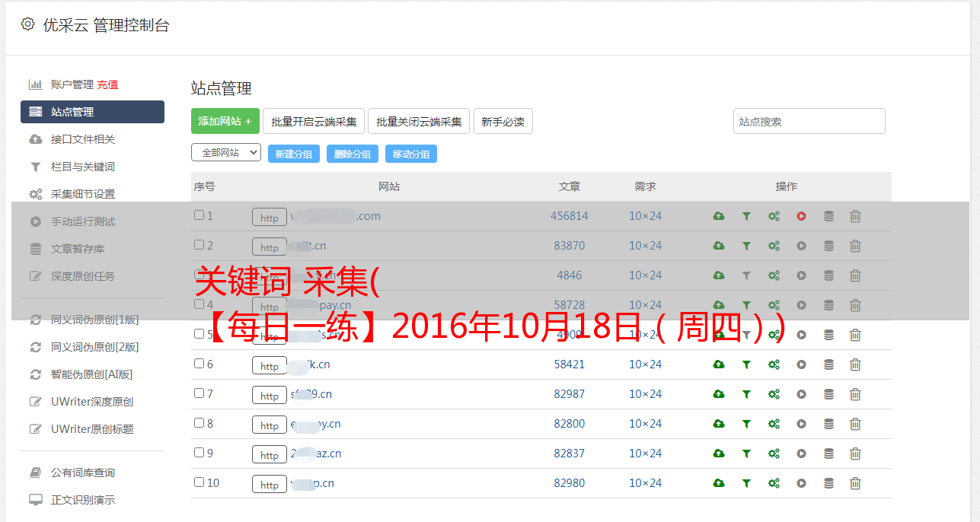Open filter icon for row 2
This screenshot has height=522, width=980.
pos(746,246)
